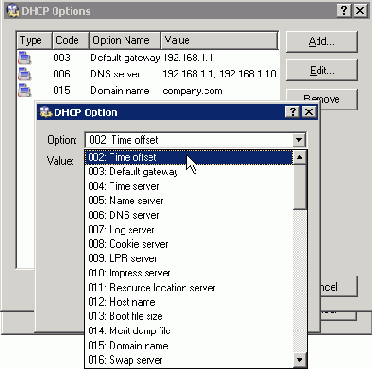Click the DHCP Options window help button
This screenshot has width=372, height=369.
point(344,11)
